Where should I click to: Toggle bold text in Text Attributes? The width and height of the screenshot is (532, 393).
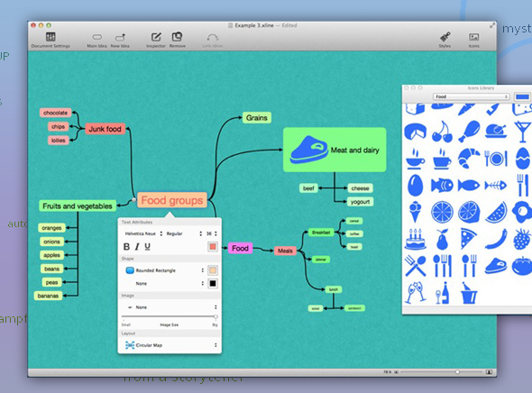point(126,247)
